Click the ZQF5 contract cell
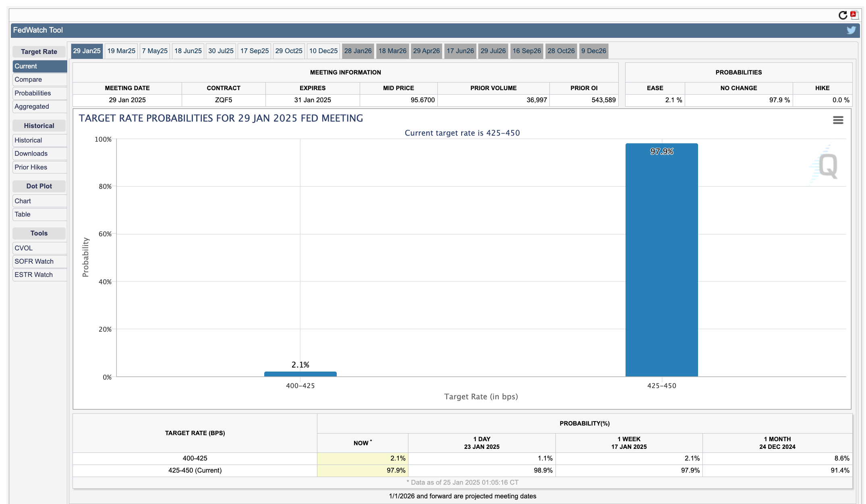The width and height of the screenshot is (866, 504). click(224, 100)
